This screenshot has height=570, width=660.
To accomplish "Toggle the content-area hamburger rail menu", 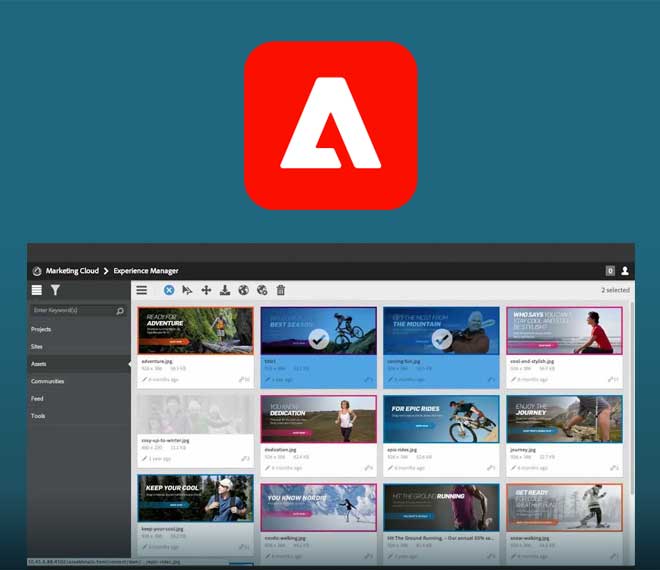I will click(x=142, y=290).
